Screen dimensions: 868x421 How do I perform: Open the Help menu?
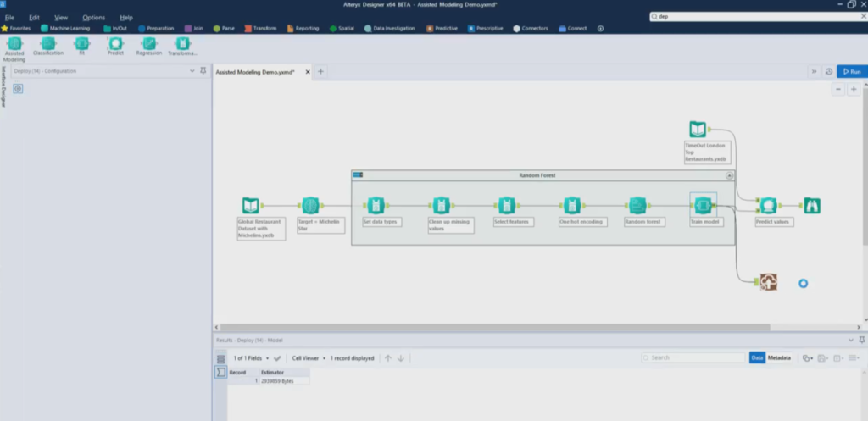(126, 18)
